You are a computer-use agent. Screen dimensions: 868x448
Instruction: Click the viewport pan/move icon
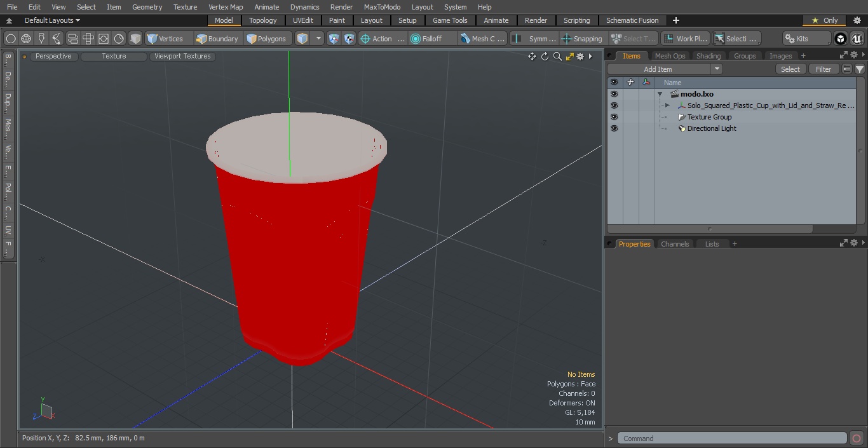[x=532, y=57]
